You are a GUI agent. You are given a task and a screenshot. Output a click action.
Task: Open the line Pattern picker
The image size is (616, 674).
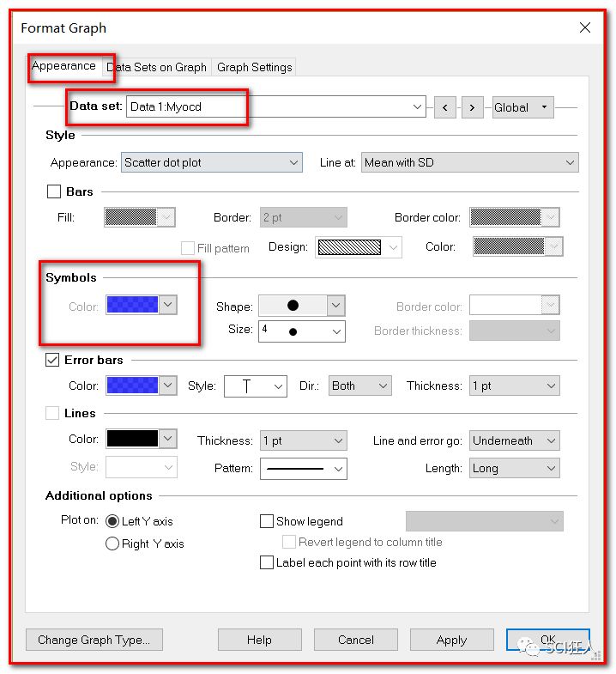coord(304,469)
